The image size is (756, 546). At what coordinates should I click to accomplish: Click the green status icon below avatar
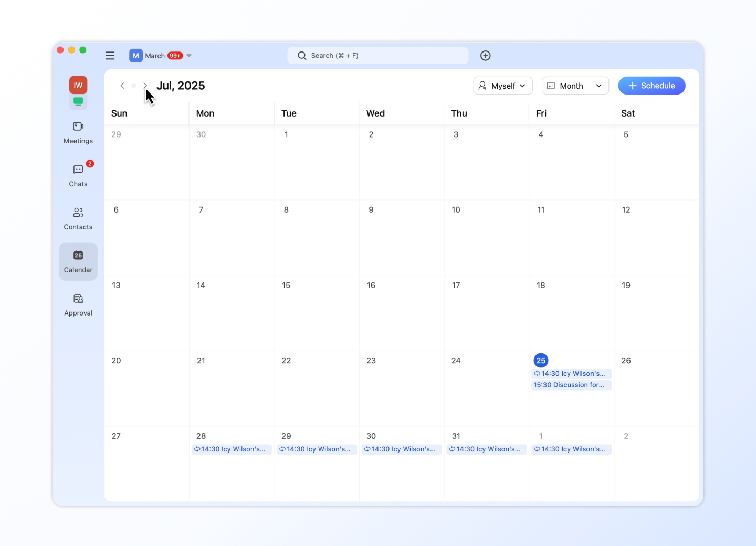click(78, 101)
